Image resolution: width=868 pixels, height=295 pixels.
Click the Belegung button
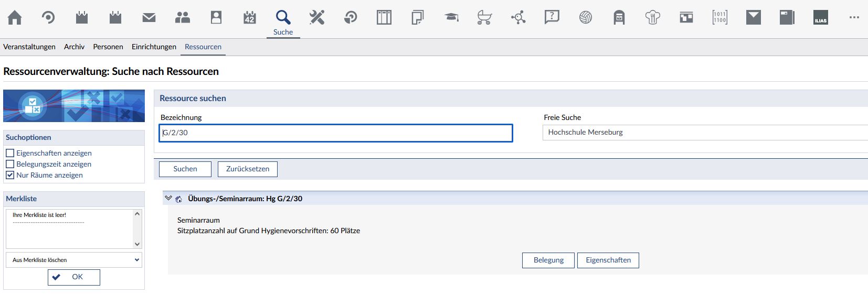coord(548,260)
